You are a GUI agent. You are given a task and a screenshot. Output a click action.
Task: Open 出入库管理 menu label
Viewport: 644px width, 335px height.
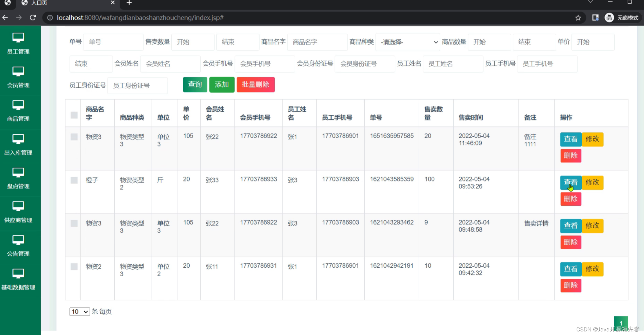point(18,152)
